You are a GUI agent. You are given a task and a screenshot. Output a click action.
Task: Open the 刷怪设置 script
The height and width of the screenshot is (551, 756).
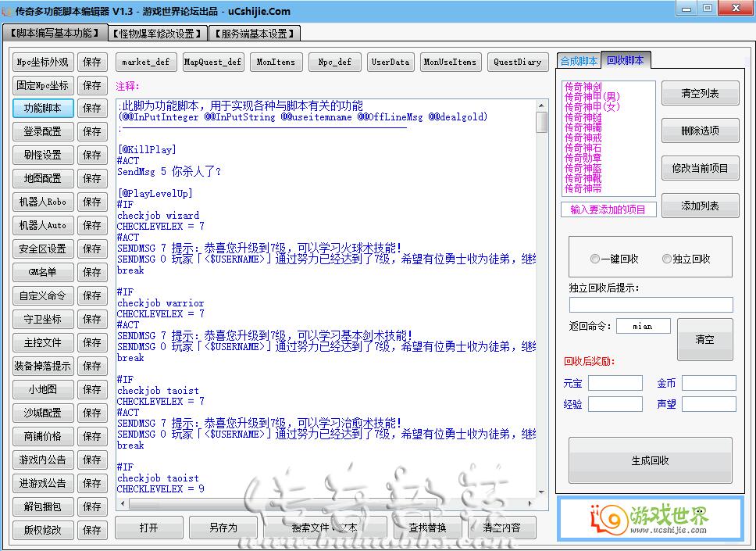point(43,155)
